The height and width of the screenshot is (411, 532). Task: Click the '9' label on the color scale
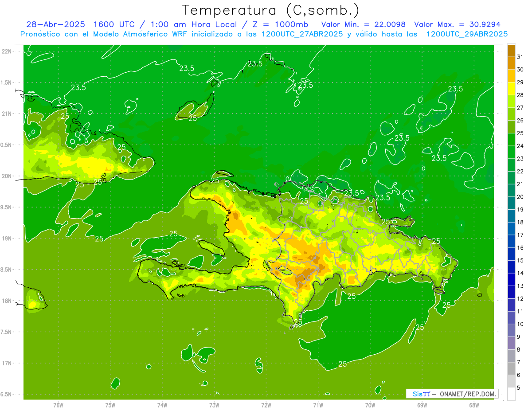coord(519,337)
